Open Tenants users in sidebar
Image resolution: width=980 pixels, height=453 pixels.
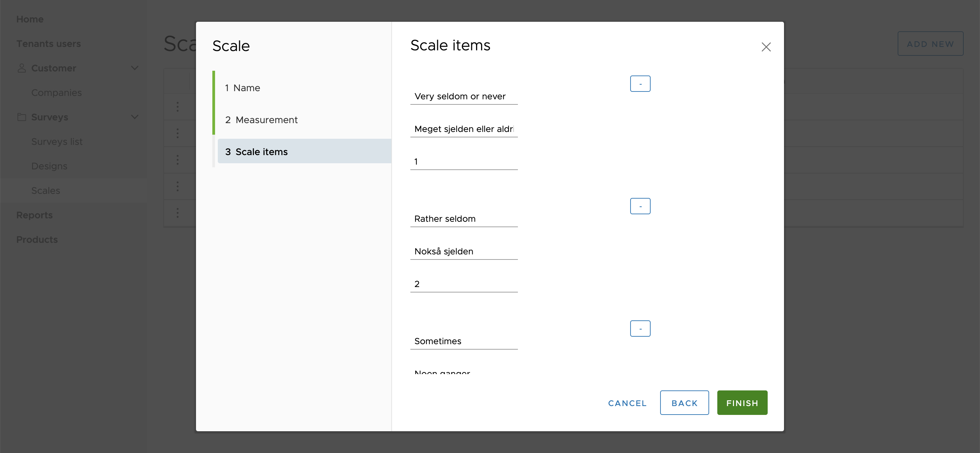coord(48,44)
